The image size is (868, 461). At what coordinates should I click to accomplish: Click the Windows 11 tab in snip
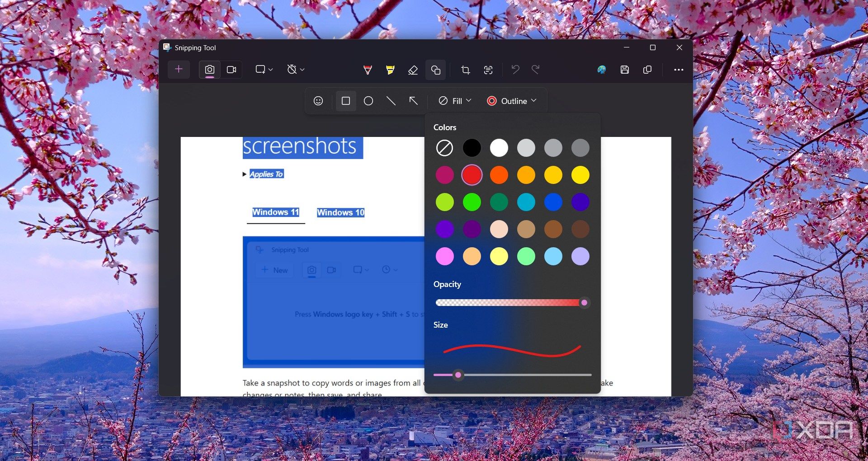coord(276,212)
